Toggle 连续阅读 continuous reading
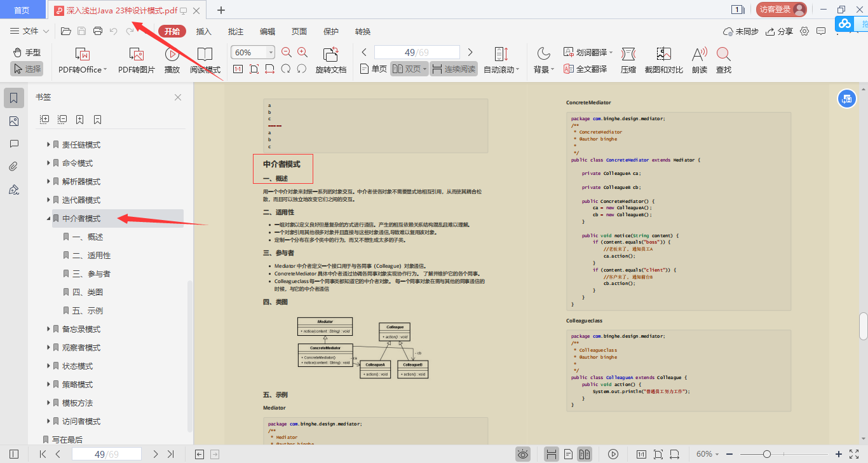This screenshot has height=463, width=868. pos(454,69)
